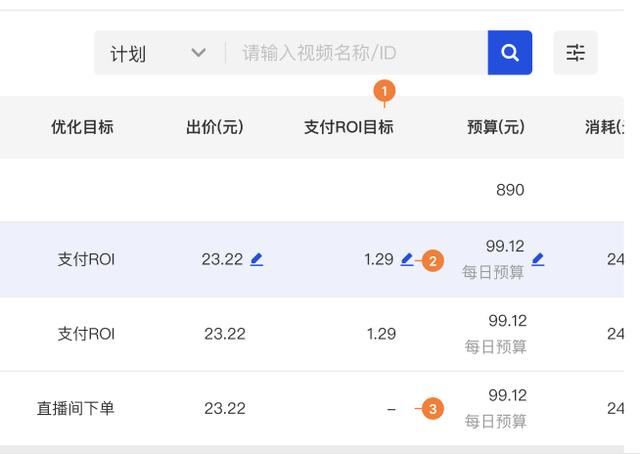Edit the 99.12 daily budget pencil icon
Image resolution: width=640 pixels, height=454 pixels.
538,259
